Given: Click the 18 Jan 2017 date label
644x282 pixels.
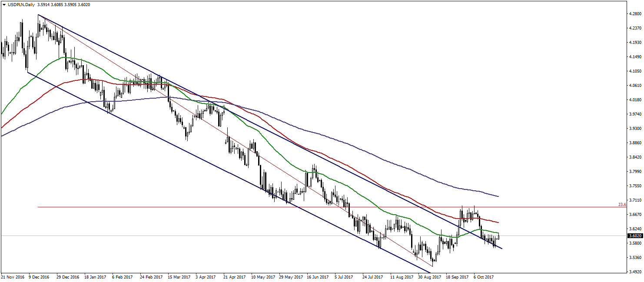Looking at the screenshot, I should tap(95, 277).
